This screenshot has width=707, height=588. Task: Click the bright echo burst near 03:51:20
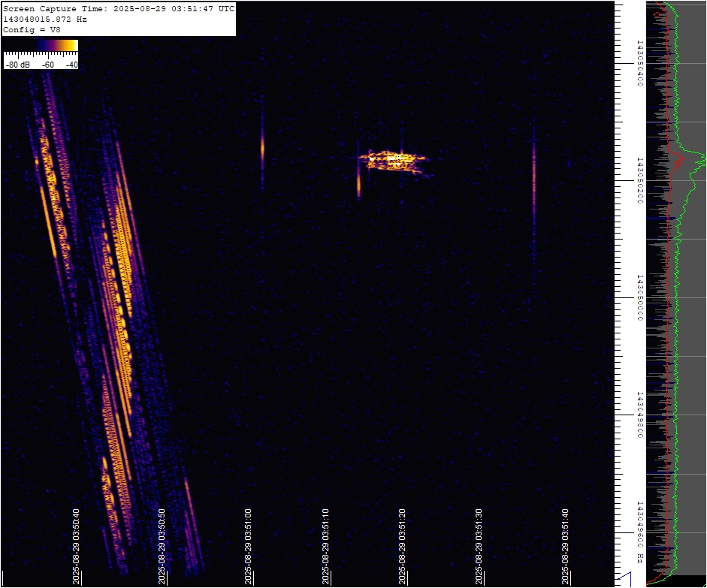(x=396, y=161)
